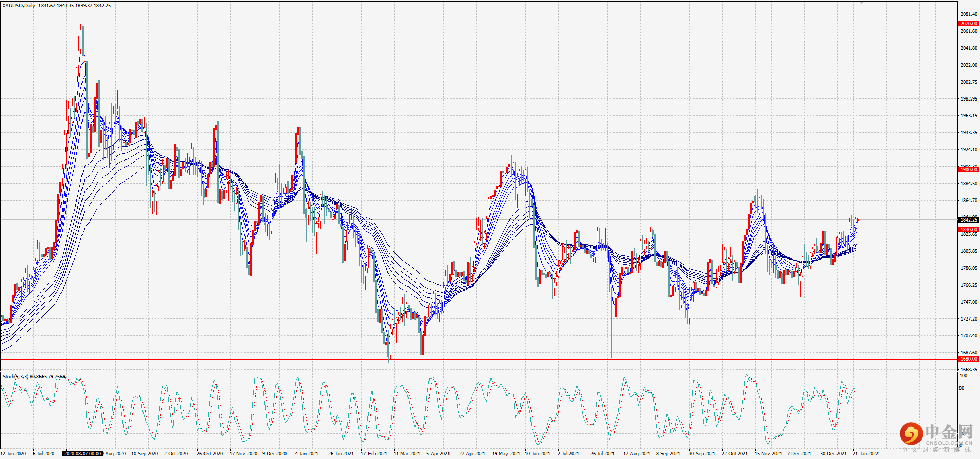Click the 1747.00 price scale value
Image resolution: width=980 pixels, height=459 pixels.
coord(969,302)
